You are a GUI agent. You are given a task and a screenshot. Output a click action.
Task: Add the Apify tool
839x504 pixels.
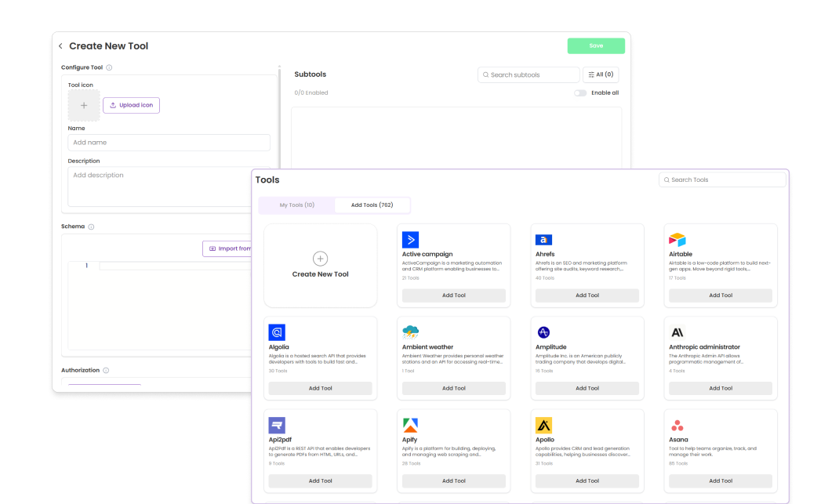tap(454, 481)
